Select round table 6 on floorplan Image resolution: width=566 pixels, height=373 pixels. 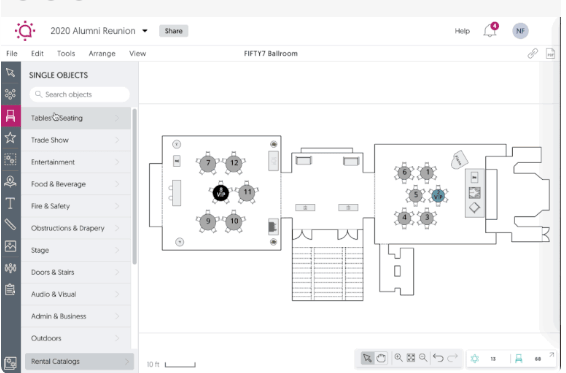point(404,173)
